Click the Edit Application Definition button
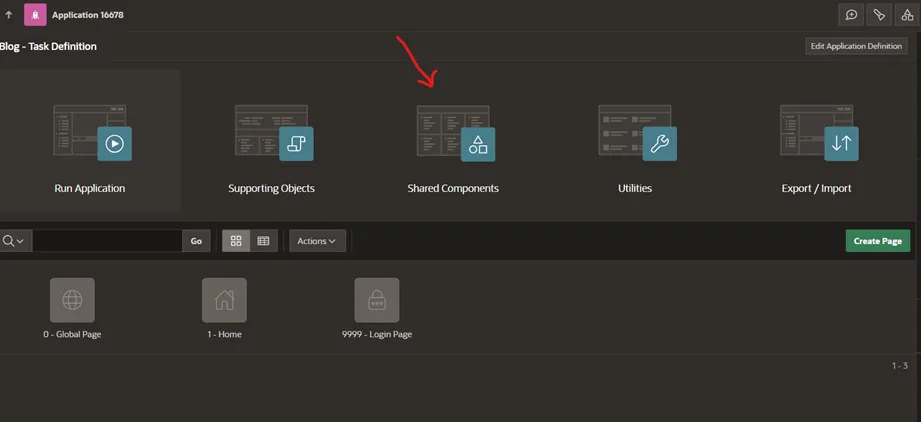 856,46
